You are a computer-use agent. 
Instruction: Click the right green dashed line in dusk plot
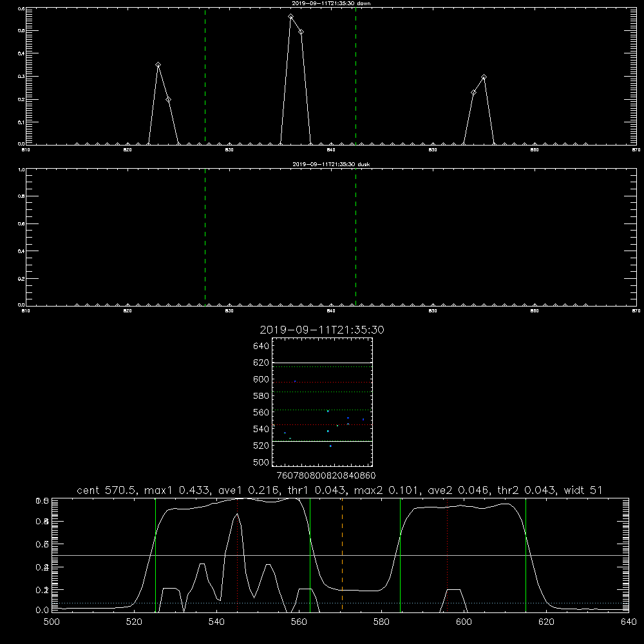coord(355,237)
